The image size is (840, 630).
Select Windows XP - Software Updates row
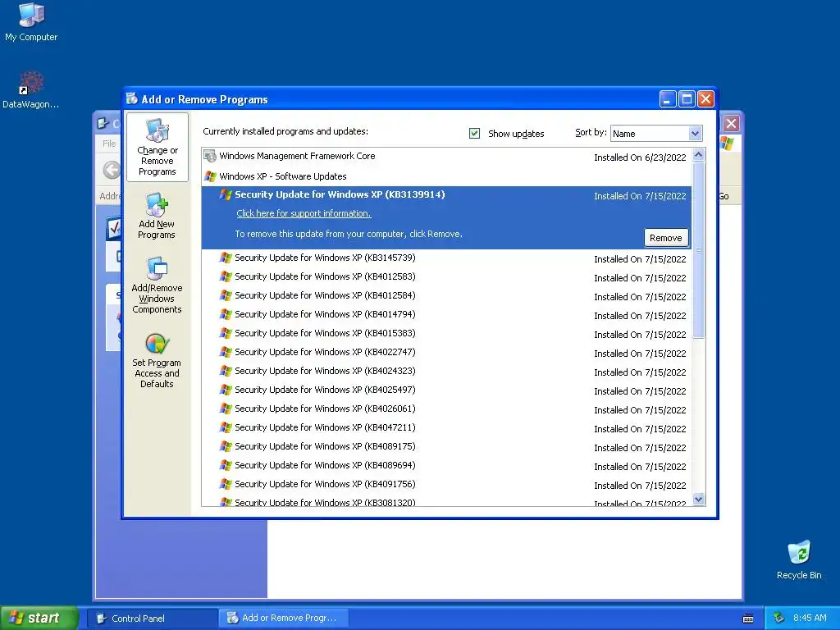(446, 176)
